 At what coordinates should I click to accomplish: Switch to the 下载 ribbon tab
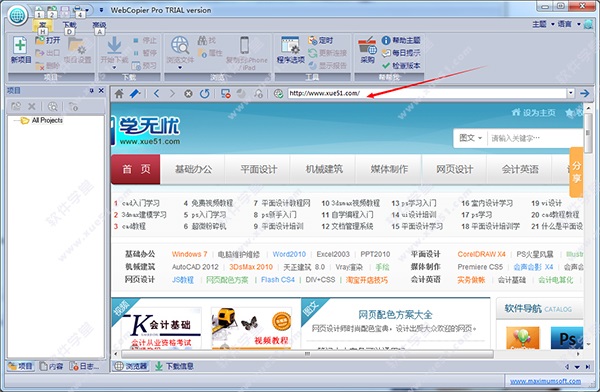tap(70, 26)
